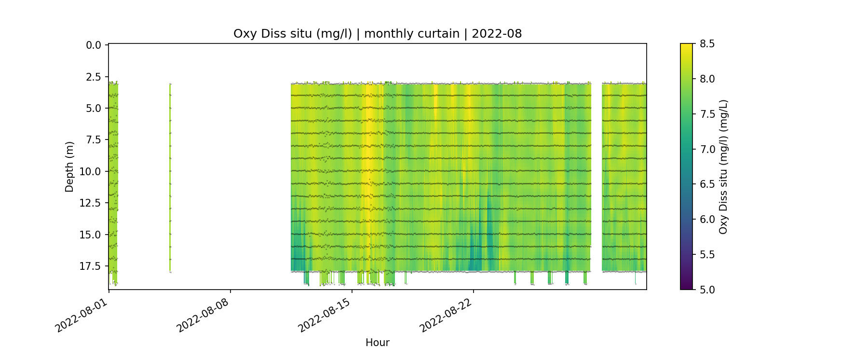The width and height of the screenshot is (868, 362).
Task: Click the 'Hour' x-axis label
Action: (377, 343)
